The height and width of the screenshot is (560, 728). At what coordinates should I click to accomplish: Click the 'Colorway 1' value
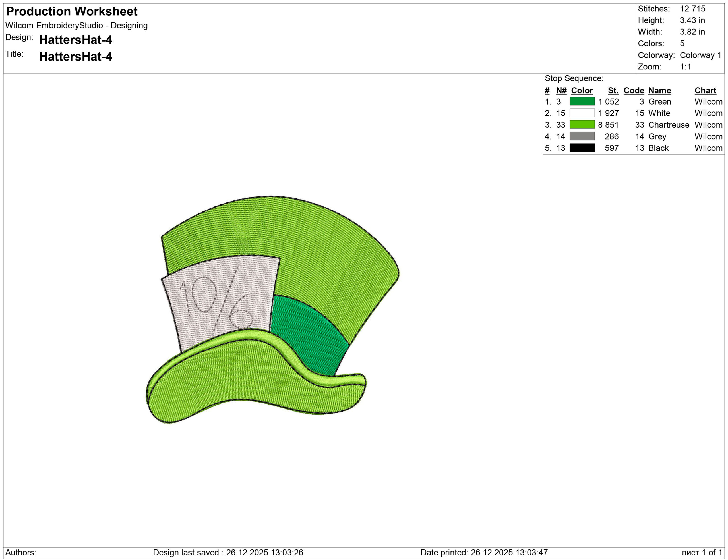click(x=700, y=55)
